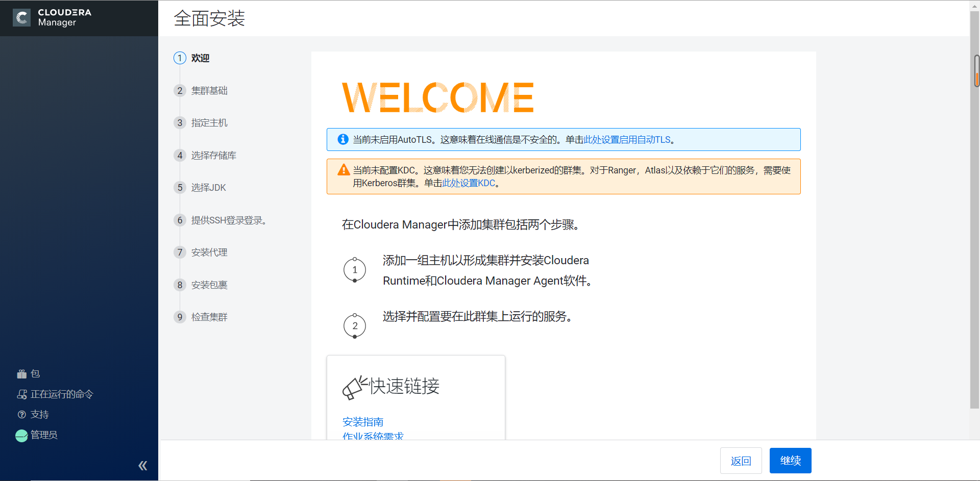Click the blue info icon in AutoTLS notice
Image resolution: width=980 pixels, height=481 pixels.
point(343,139)
